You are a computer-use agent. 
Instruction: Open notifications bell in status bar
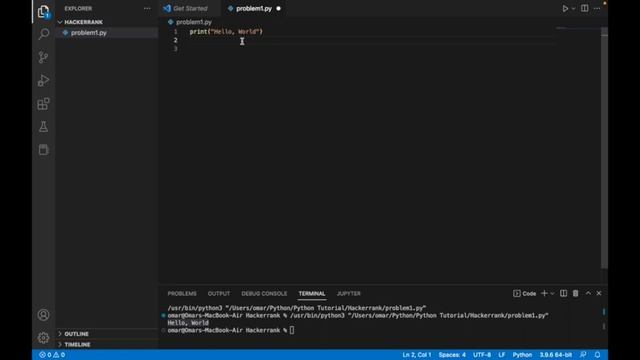click(x=597, y=355)
